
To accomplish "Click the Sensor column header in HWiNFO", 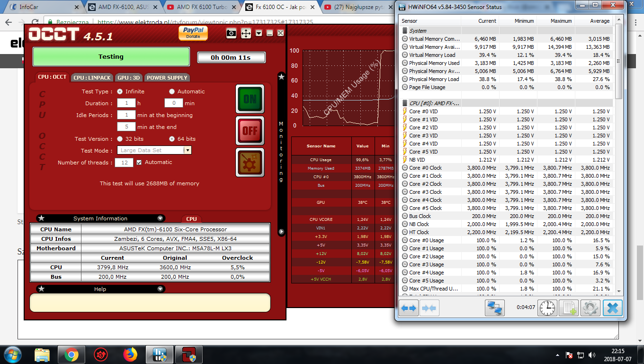I will 429,21.
